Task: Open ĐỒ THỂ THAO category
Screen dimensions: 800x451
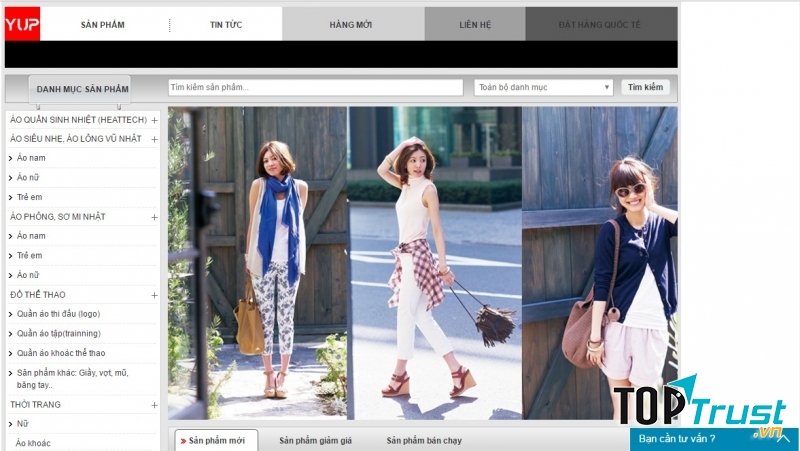Action: point(38,295)
